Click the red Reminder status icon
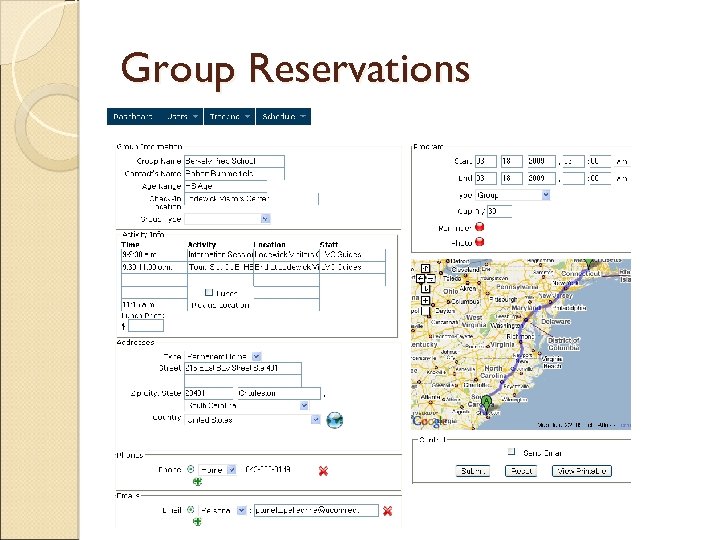720x540 pixels. [x=479, y=227]
